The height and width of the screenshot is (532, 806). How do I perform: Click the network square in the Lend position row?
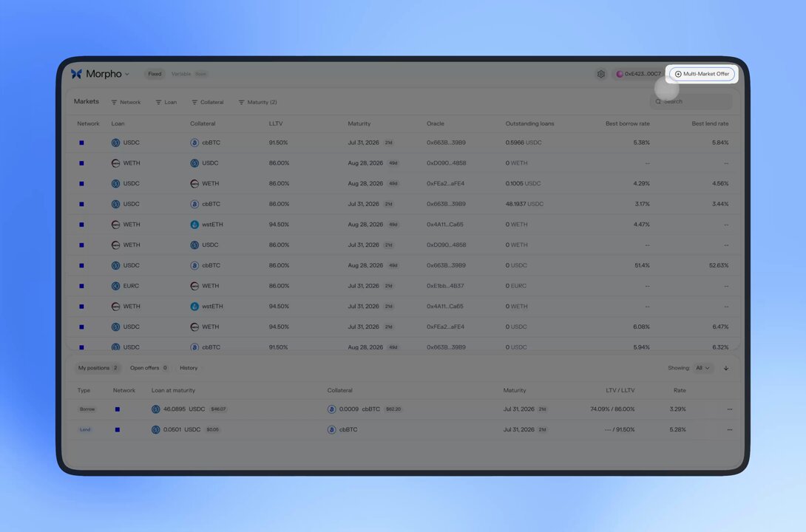point(117,430)
